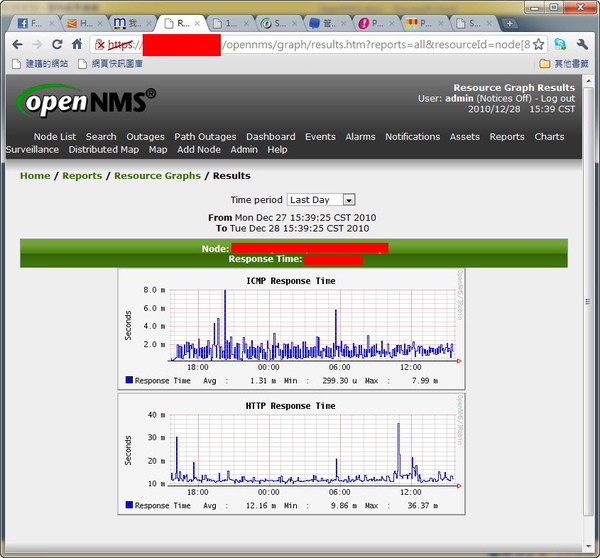Screen dimensions: 600x558
Task: Click the Resource Graph Results heading
Action: 514,88
